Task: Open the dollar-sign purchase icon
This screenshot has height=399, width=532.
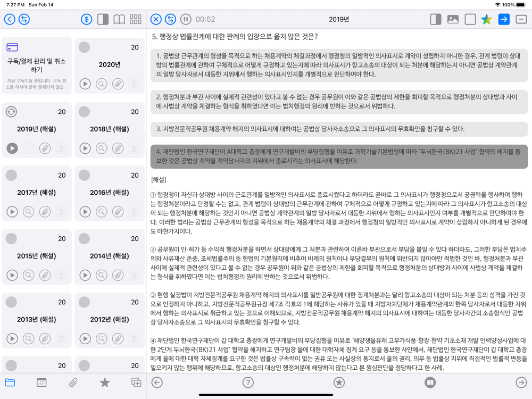Action: tap(87, 19)
